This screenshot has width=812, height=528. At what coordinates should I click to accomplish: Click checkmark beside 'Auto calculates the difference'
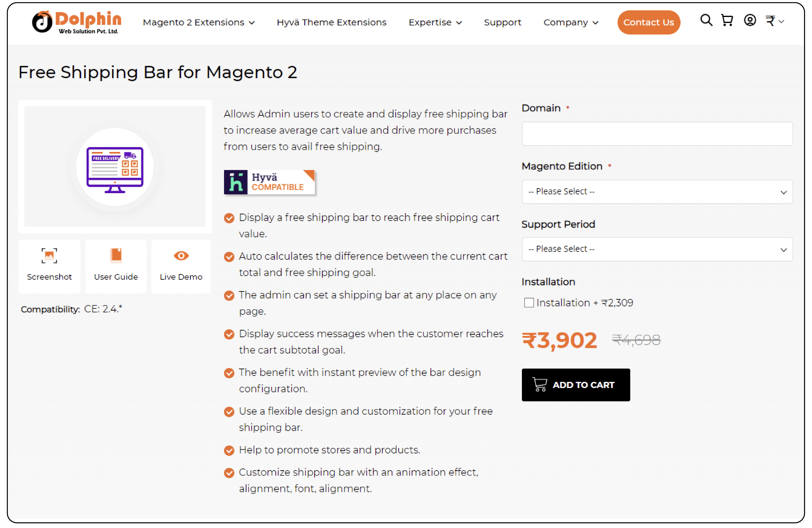229,257
